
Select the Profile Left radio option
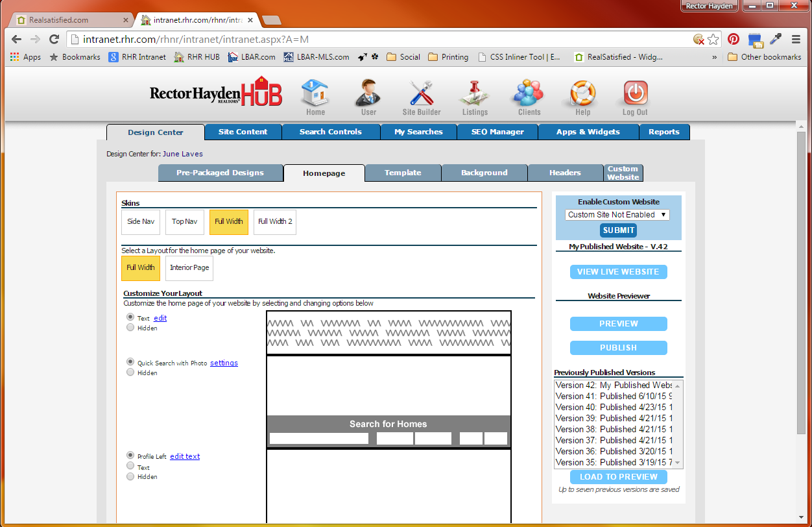[130, 456]
